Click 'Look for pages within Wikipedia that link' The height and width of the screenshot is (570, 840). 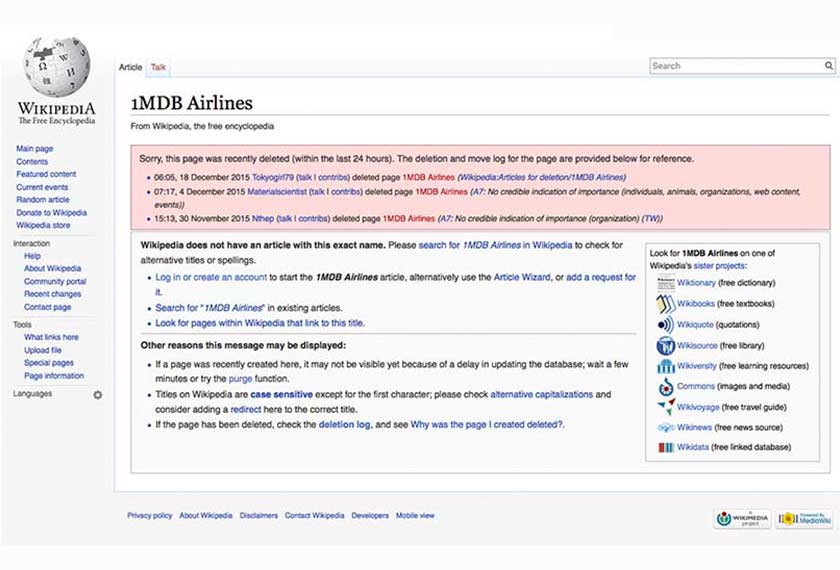(260, 323)
